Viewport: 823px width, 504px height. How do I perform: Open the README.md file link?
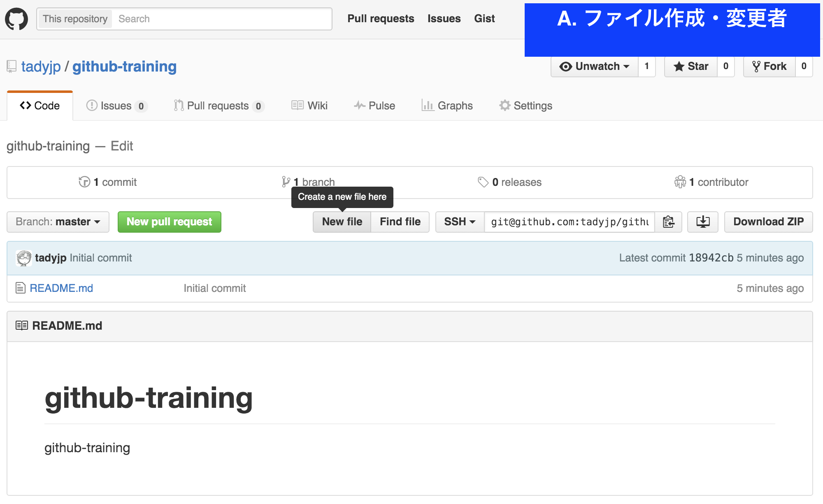tap(61, 288)
